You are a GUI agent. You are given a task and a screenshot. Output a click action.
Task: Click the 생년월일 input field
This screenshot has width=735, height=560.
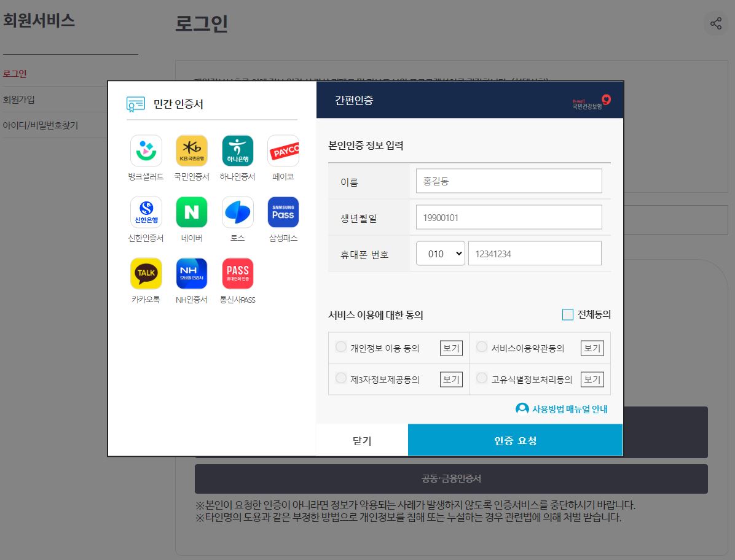[x=509, y=217]
